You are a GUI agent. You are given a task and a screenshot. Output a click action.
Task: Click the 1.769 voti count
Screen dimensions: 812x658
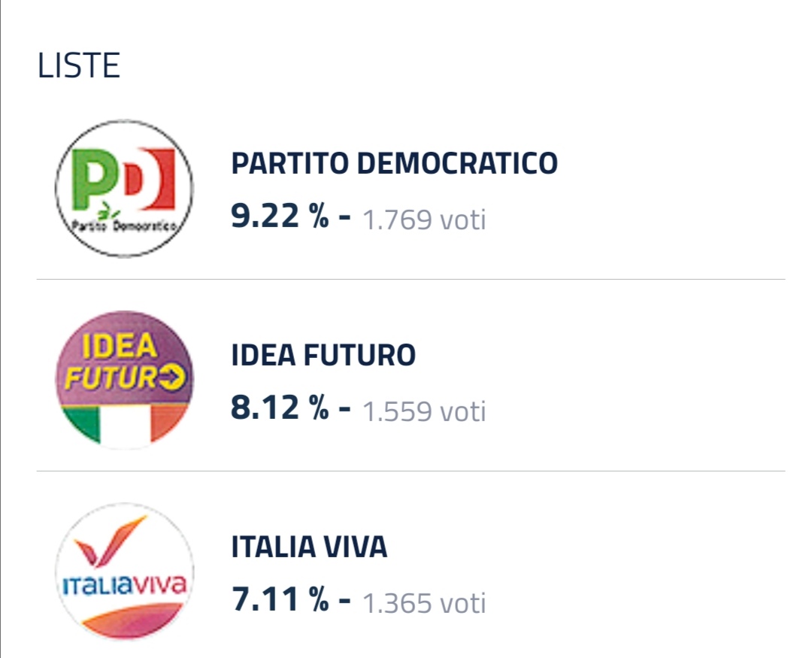coord(424,219)
